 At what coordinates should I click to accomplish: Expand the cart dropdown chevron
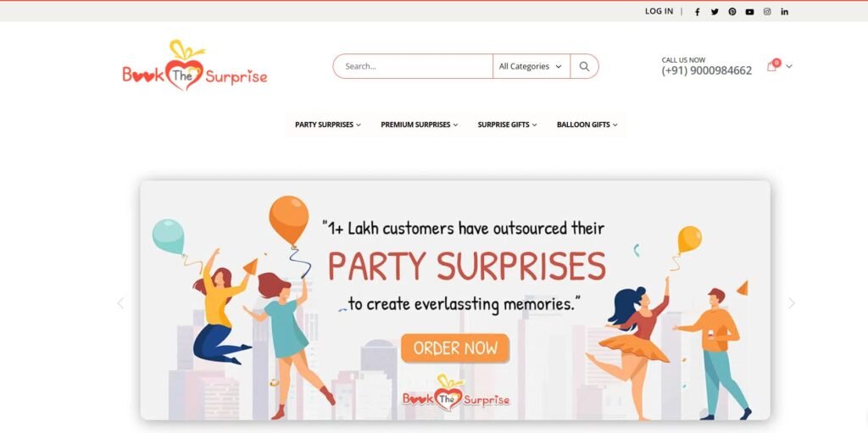789,66
